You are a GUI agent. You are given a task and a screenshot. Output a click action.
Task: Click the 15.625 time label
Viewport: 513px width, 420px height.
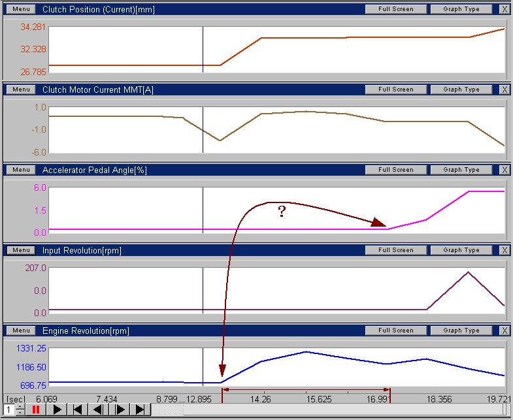pyautogui.click(x=319, y=399)
